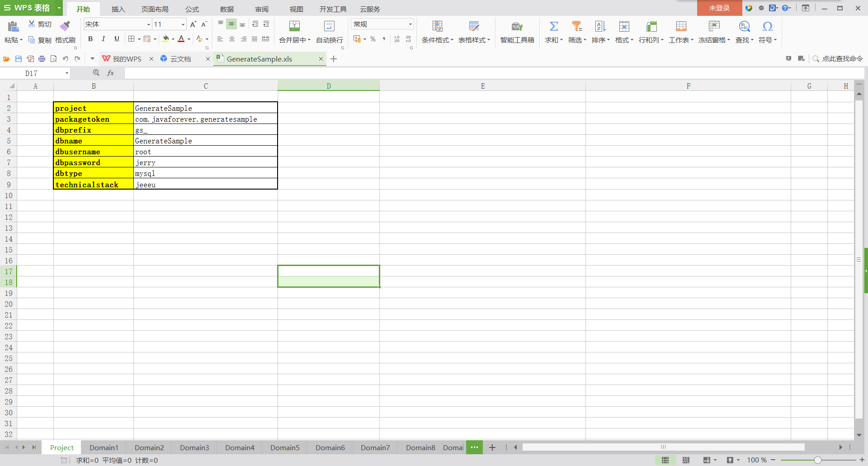Click the Format Painter (格式刷) brush icon
868x466 pixels.
point(65,25)
